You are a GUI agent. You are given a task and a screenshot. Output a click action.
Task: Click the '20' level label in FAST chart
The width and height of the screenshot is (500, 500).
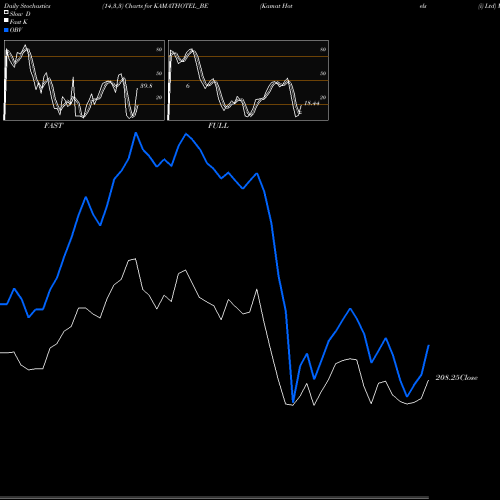tap(159, 97)
